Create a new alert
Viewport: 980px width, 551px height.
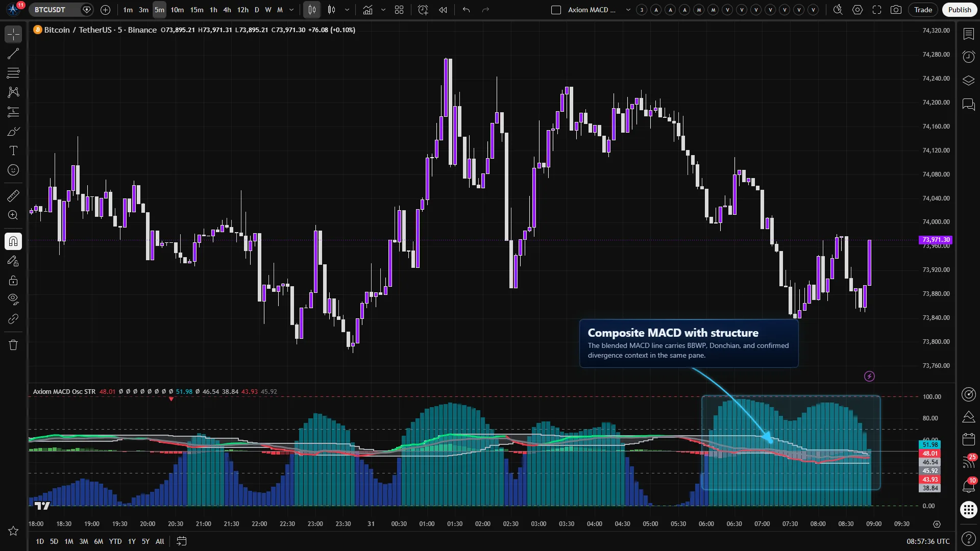[x=423, y=10]
